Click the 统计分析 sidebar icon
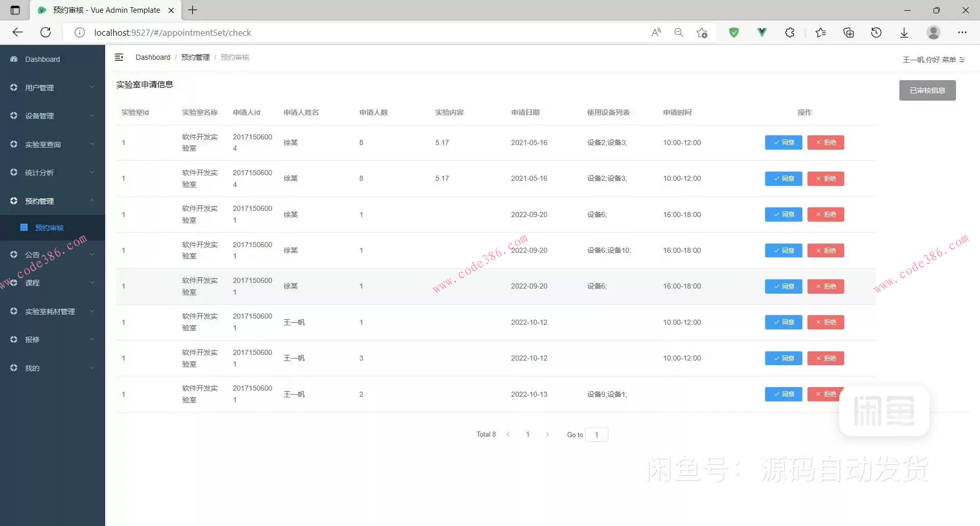This screenshot has height=526, width=980. pyautogui.click(x=14, y=172)
